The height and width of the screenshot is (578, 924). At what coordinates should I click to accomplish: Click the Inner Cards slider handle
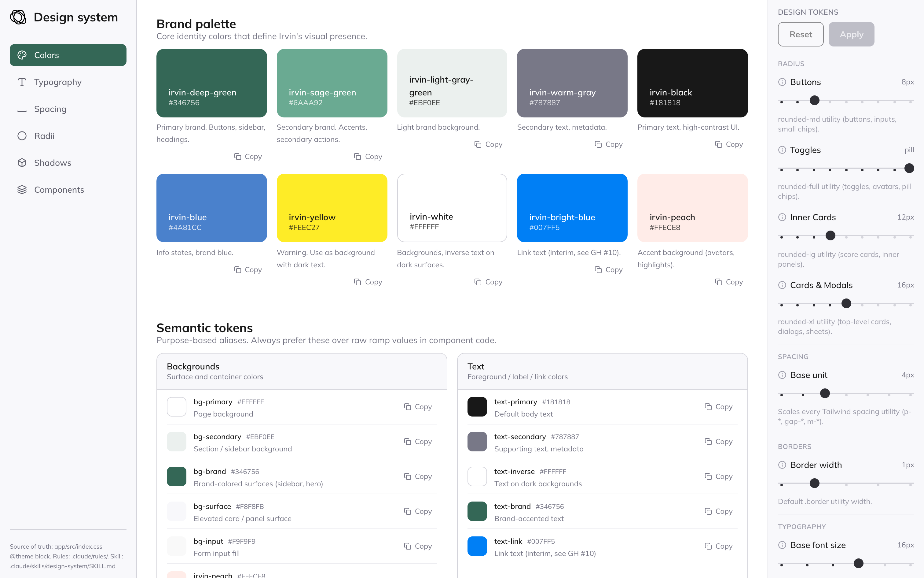click(x=830, y=235)
